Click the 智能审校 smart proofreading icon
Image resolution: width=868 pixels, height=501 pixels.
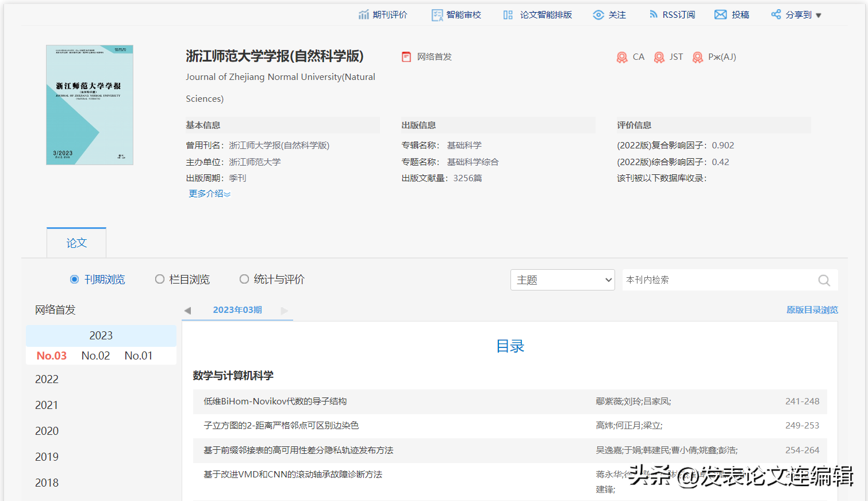click(x=437, y=15)
